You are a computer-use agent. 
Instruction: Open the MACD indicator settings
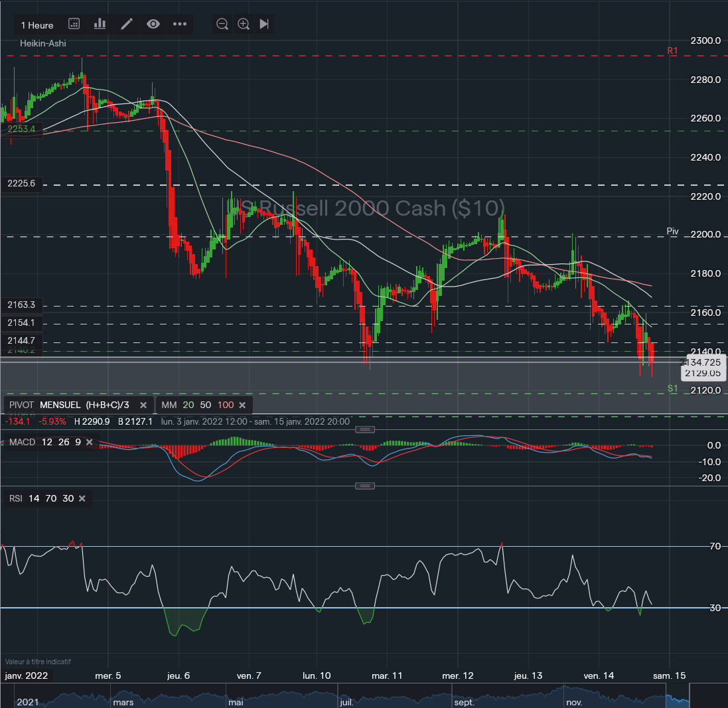click(x=23, y=442)
